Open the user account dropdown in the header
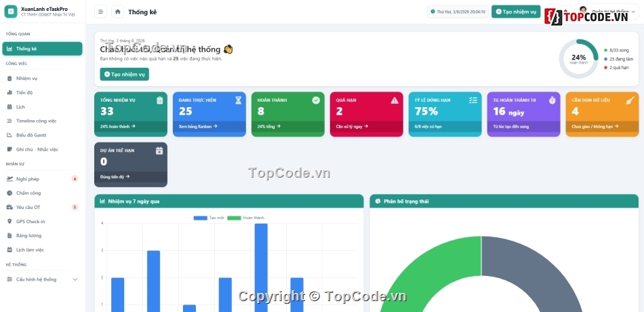 (607, 12)
